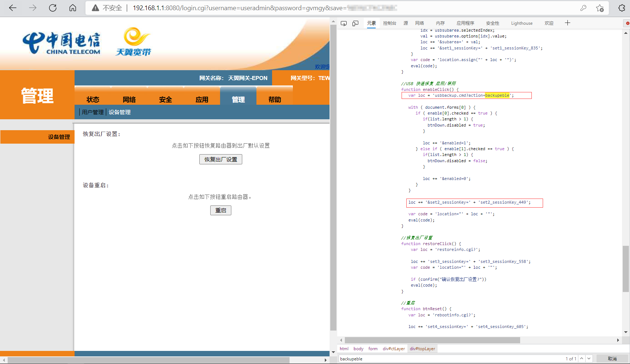Select html in the DOM breadcrumb
Screen dimensions: 630x364
344,349
